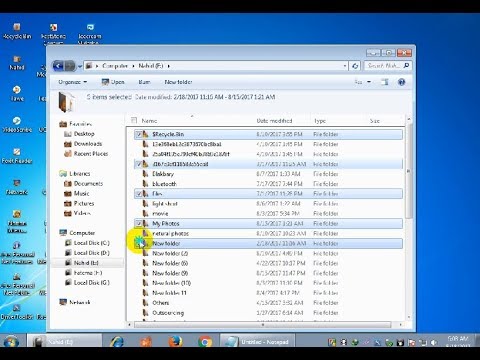Open the VideoScribe desktop icon
The height and width of the screenshot is (360, 480).
17,124
